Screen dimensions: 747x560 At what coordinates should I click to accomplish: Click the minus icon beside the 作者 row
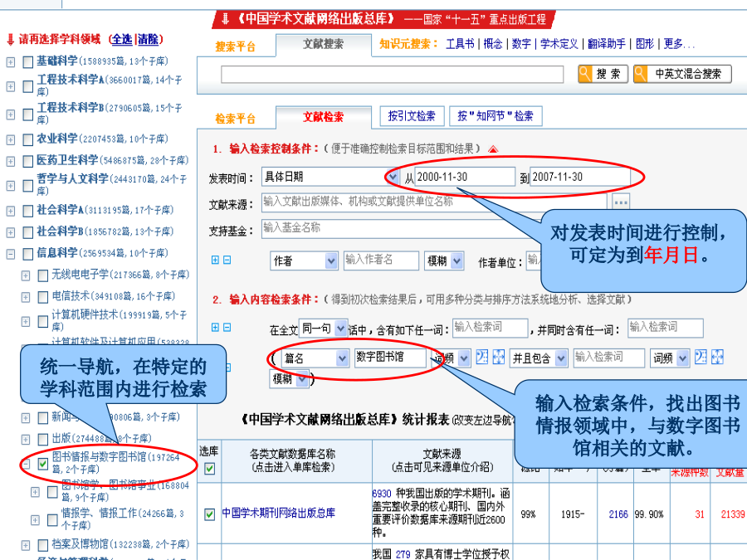click(x=227, y=260)
